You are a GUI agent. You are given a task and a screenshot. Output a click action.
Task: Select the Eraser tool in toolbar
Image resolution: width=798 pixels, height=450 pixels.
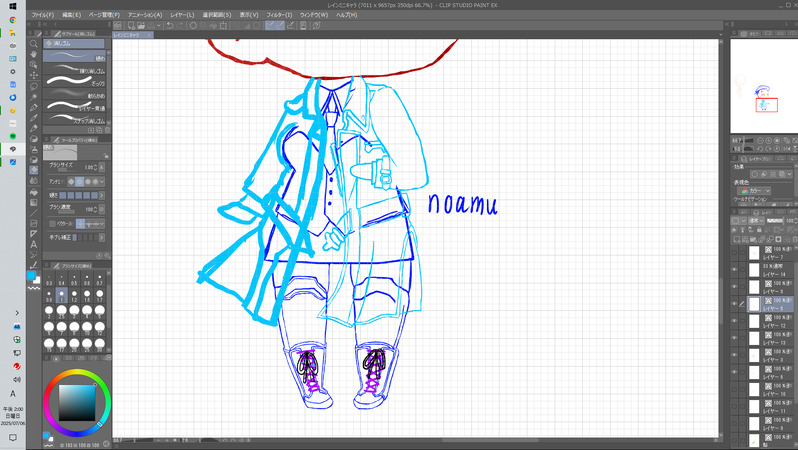click(34, 170)
